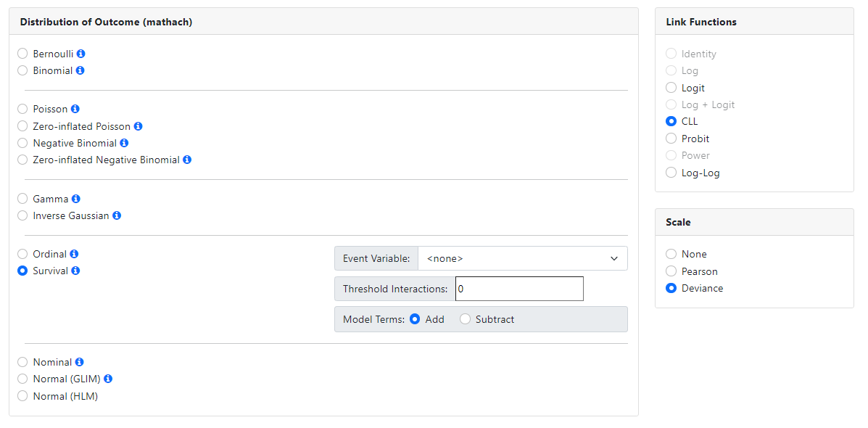The image size is (868, 428).
Task: Show info for Zero-inflated Poisson
Action: pyautogui.click(x=139, y=126)
